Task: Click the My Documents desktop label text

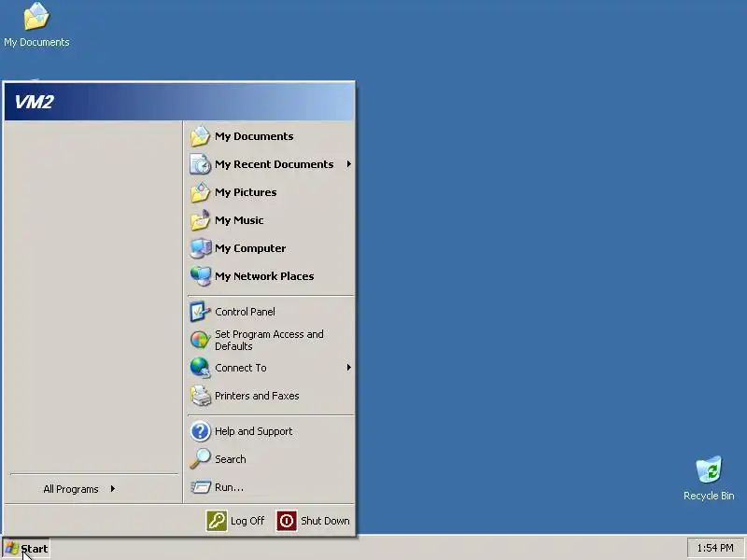Action: 36,42
